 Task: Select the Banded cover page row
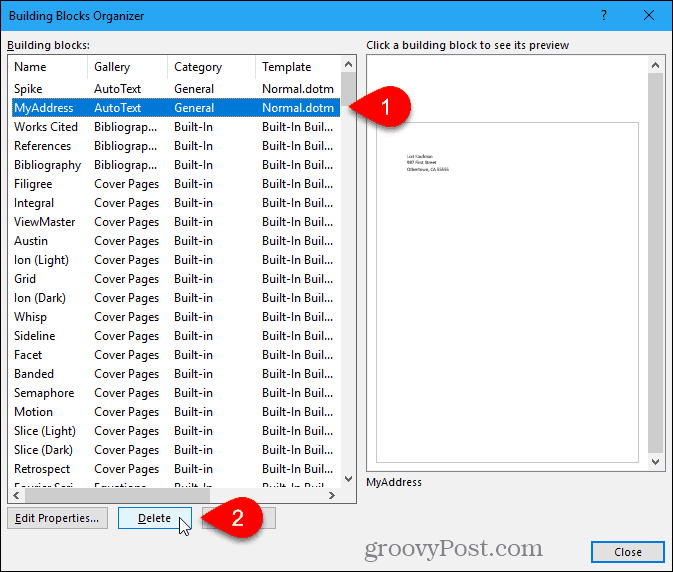[x=176, y=374]
